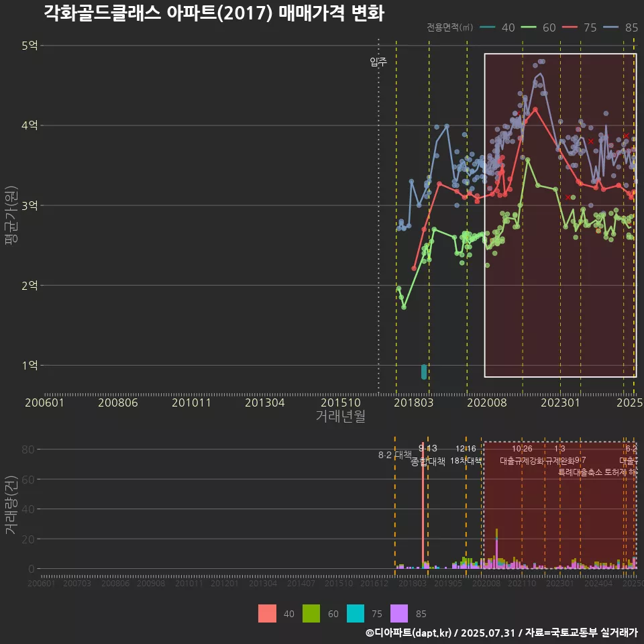Click the 거래량(건) volume axis title
This screenshot has width=644, height=644.
pos(11,505)
